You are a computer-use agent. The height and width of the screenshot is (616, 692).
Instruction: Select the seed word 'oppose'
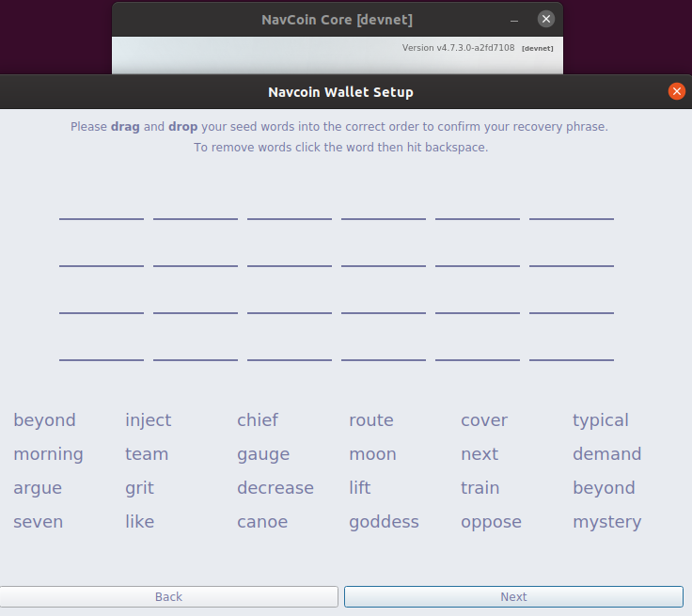tap(491, 523)
